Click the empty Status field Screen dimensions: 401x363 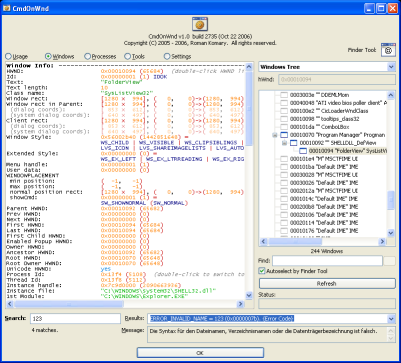(327, 303)
